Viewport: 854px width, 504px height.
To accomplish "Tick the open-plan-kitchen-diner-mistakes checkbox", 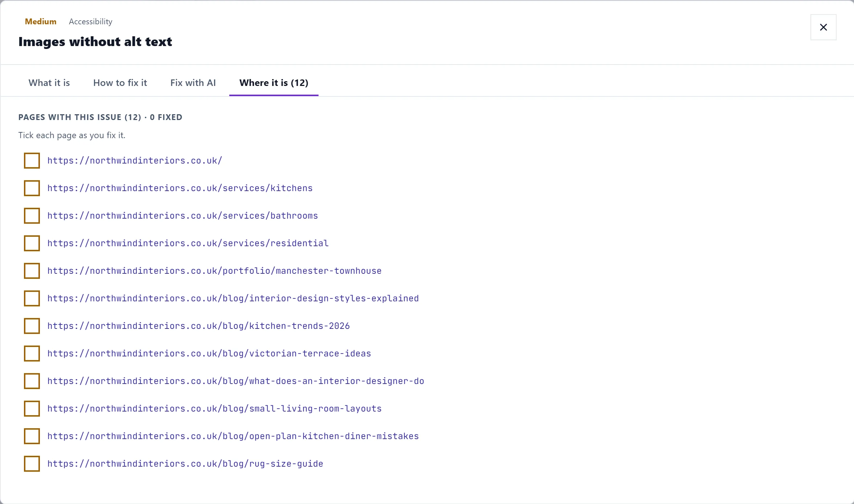I will pos(32,436).
